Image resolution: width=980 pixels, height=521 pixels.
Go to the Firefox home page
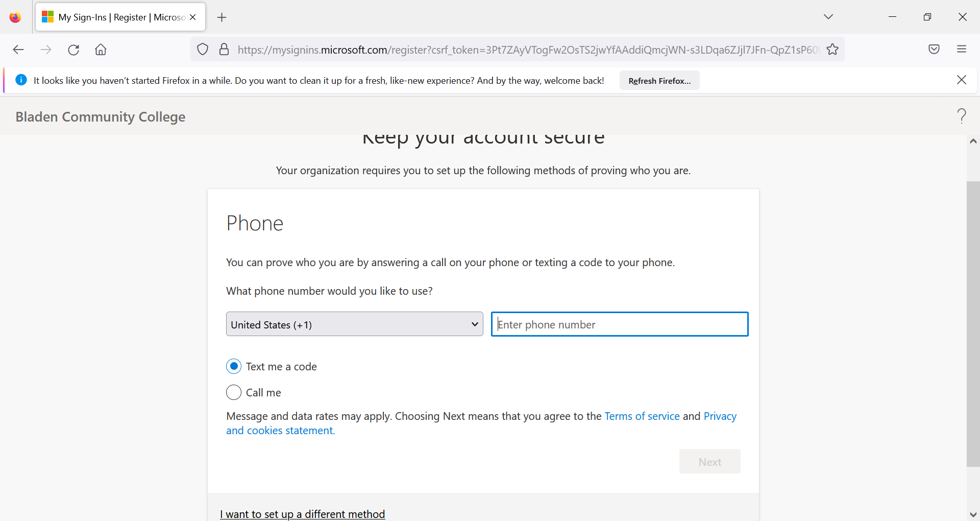click(101, 50)
